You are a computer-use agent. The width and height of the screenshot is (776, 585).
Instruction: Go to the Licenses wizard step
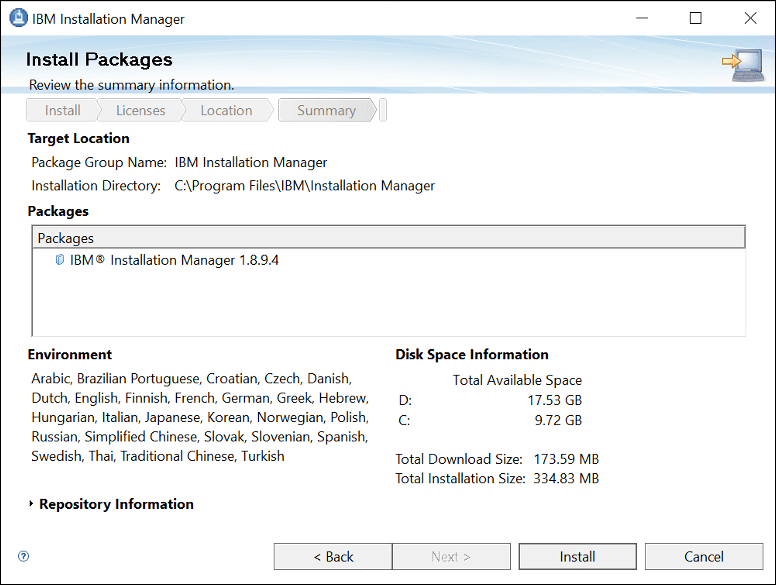click(x=141, y=110)
